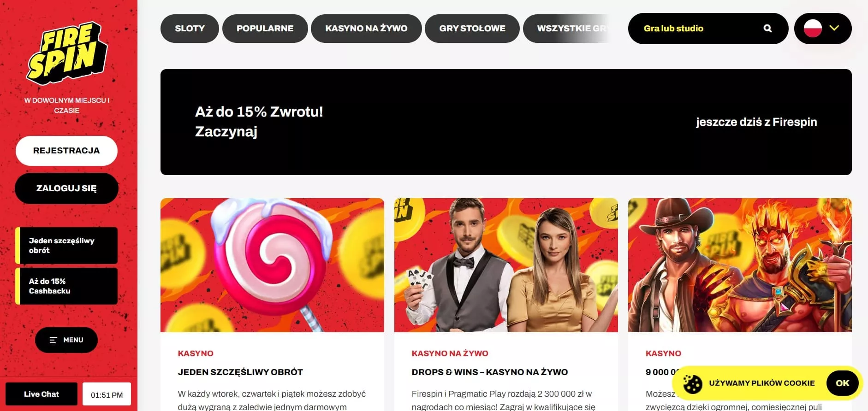Open the live dealers promotion image
The image size is (868, 411).
pos(506,265)
